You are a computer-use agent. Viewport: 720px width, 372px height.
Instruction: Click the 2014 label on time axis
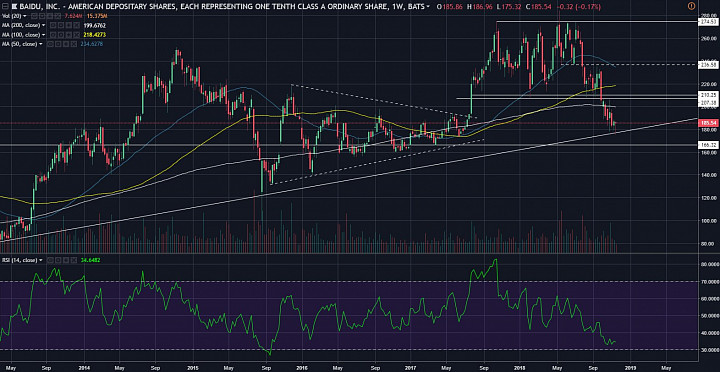84,368
